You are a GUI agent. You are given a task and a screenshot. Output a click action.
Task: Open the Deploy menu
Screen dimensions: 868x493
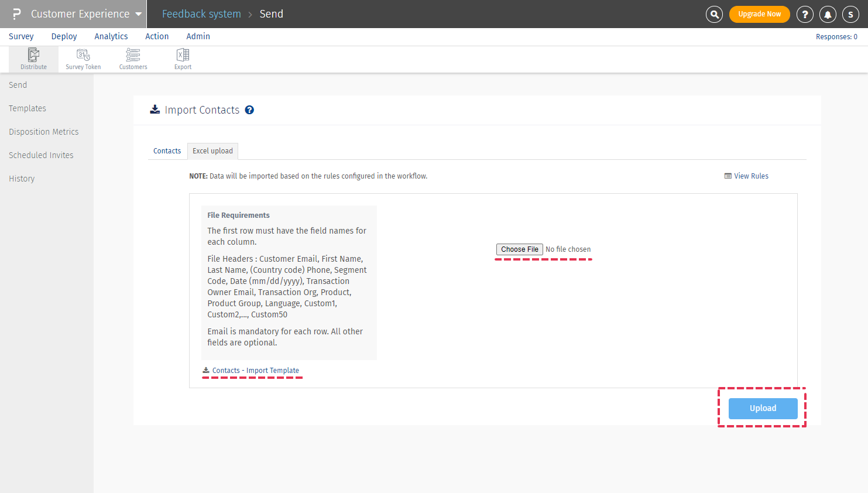(x=64, y=36)
